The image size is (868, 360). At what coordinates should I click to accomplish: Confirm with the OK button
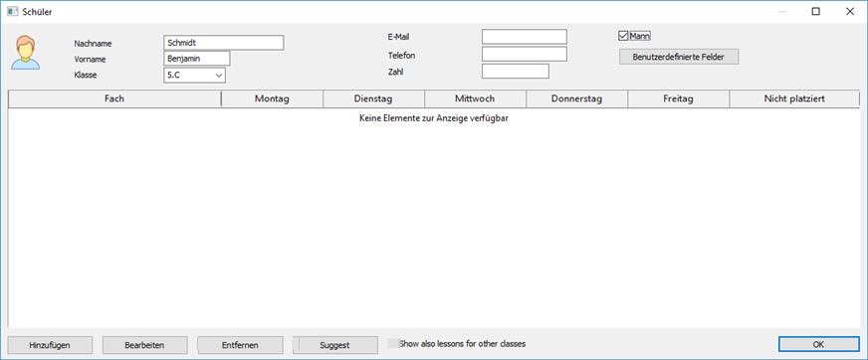pos(819,344)
